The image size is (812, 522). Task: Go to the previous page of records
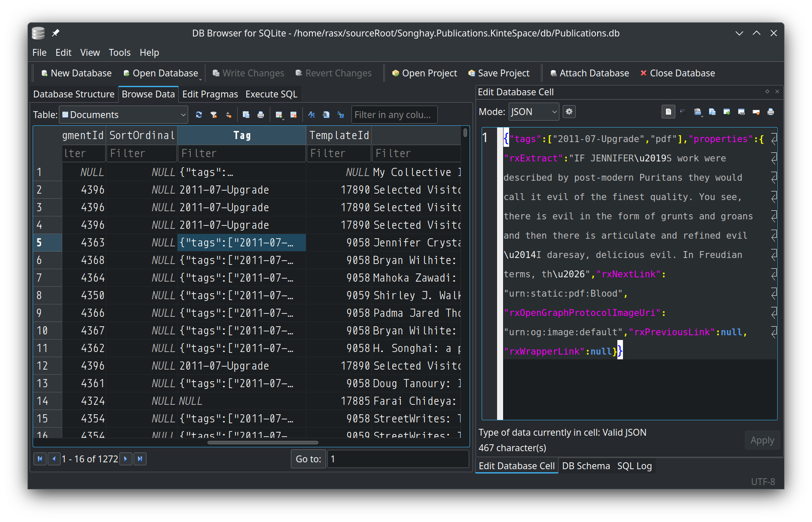54,459
